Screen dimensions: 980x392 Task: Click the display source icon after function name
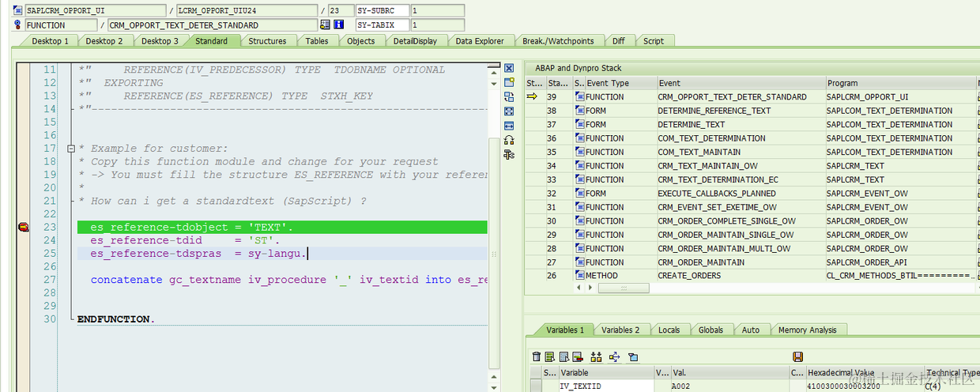coord(325,25)
